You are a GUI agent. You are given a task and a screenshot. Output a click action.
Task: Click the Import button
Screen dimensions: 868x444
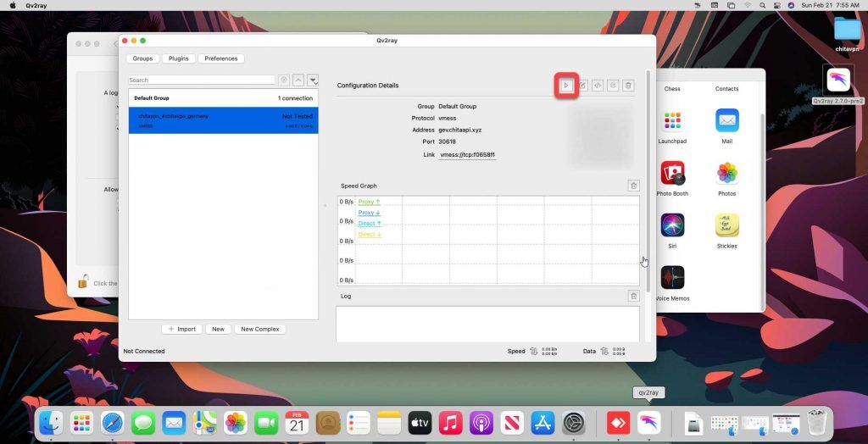pyautogui.click(x=181, y=329)
